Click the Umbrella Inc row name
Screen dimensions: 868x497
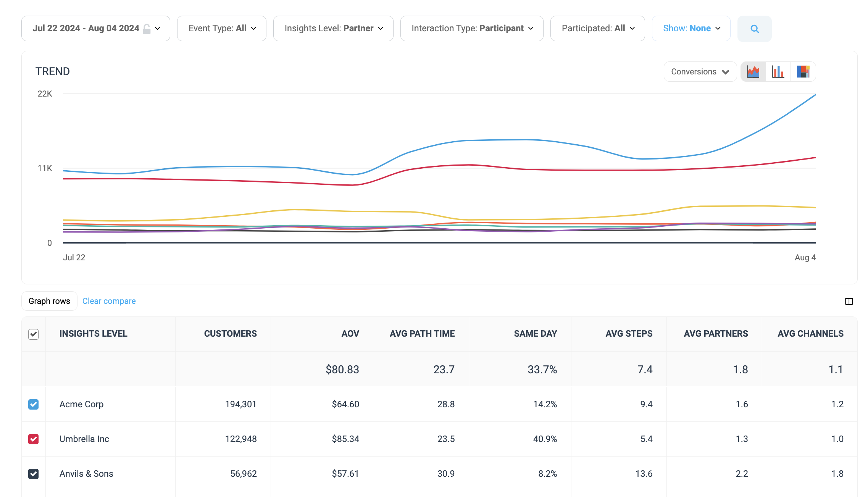click(x=84, y=439)
